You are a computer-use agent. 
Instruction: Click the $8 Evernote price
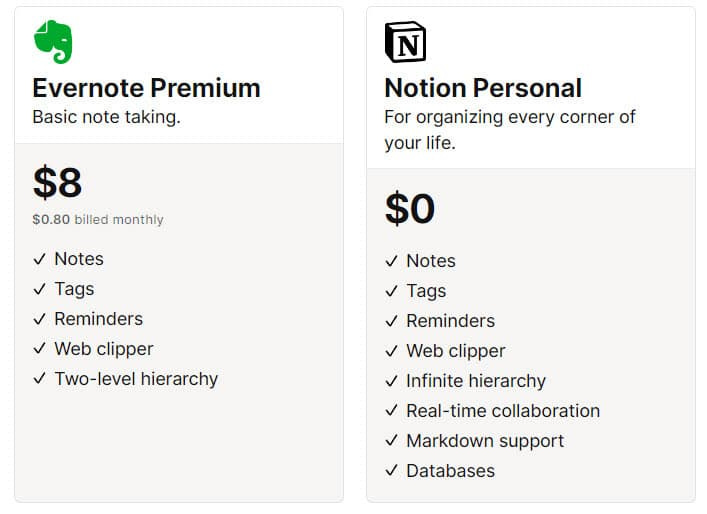click(x=57, y=182)
